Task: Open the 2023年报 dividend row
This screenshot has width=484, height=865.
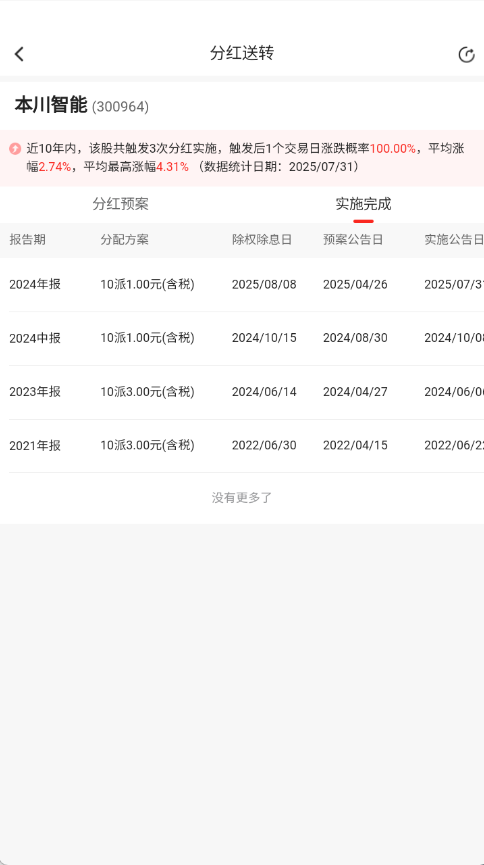Action: pyautogui.click(x=242, y=392)
